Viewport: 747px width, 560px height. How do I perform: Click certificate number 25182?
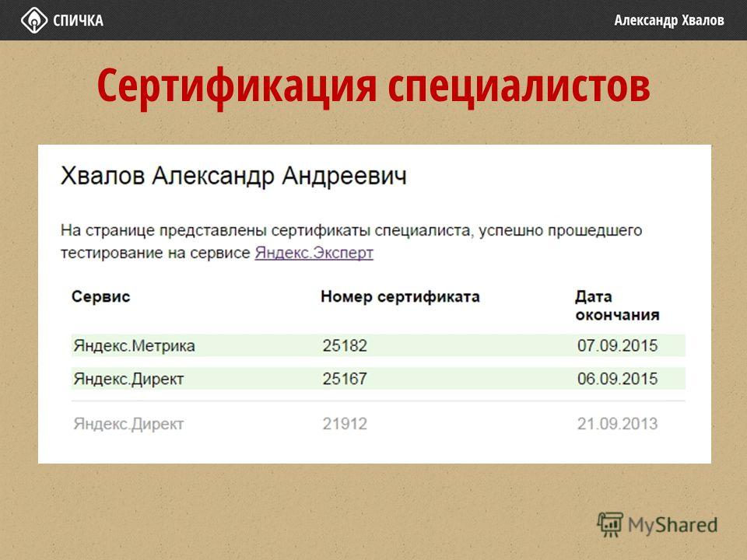point(345,345)
